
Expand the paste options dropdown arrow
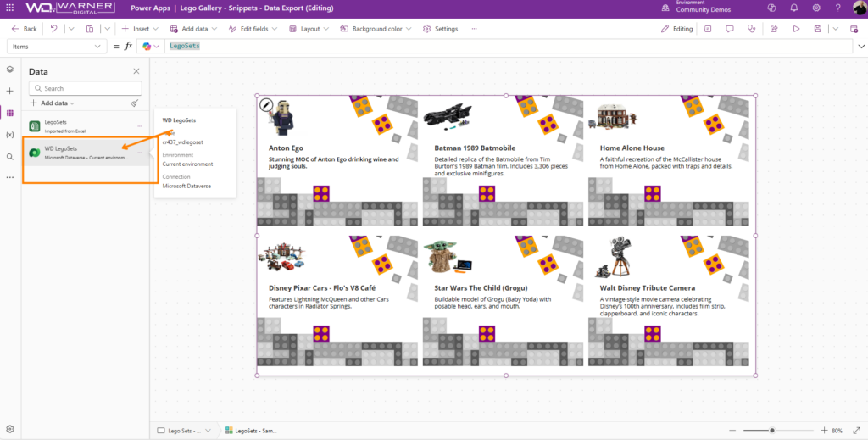108,29
